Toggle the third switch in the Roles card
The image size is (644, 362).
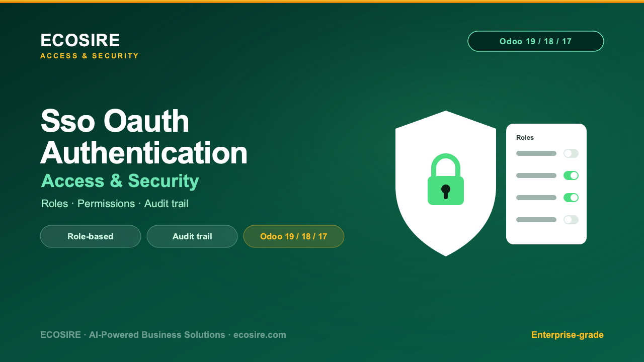[x=571, y=198]
